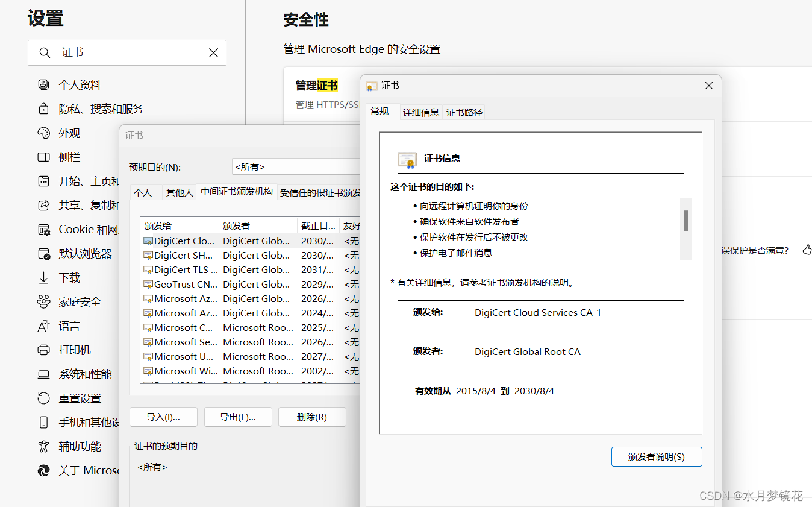Select the Microsoft Se... certificate row
Image resolution: width=812 pixels, height=507 pixels.
coord(250,342)
